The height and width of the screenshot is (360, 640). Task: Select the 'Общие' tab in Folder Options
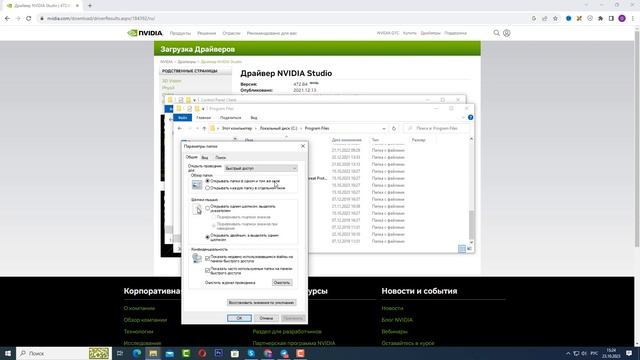click(191, 157)
